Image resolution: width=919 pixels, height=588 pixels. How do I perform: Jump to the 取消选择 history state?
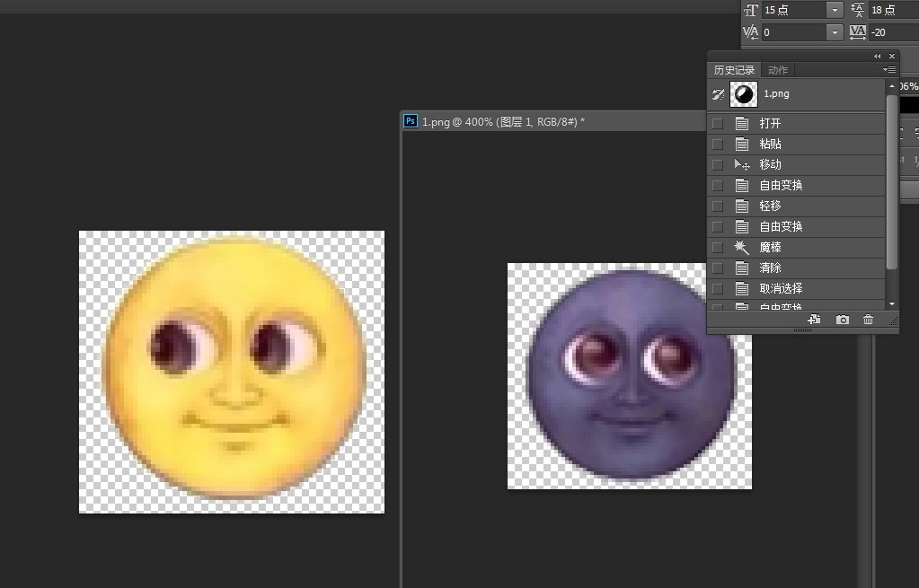pyautogui.click(x=781, y=288)
